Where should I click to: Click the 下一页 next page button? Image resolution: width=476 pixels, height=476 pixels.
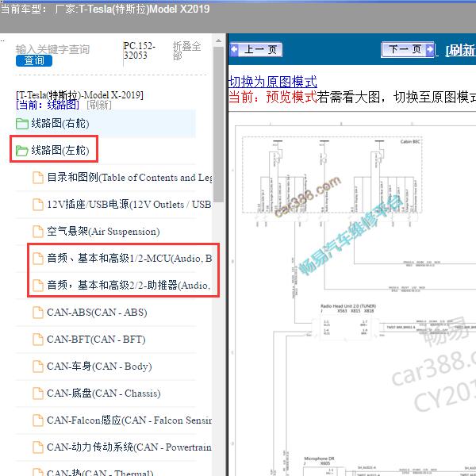(x=408, y=49)
